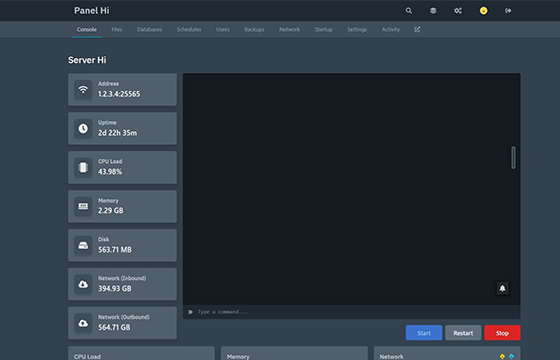This screenshot has width=560, height=360.
Task: Click the chip icon on CPU Load card
Action: click(x=83, y=167)
